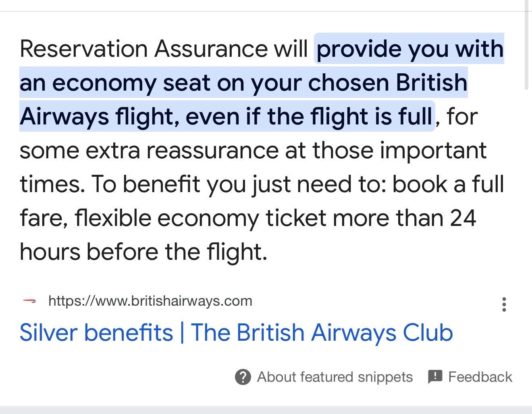Click the words 'your chosen British' in highlighted text
Screen dimensions: 532x414
tap(359, 83)
